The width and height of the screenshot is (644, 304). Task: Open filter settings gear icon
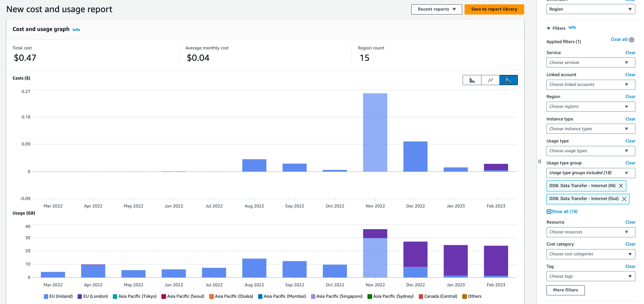pyautogui.click(x=632, y=40)
